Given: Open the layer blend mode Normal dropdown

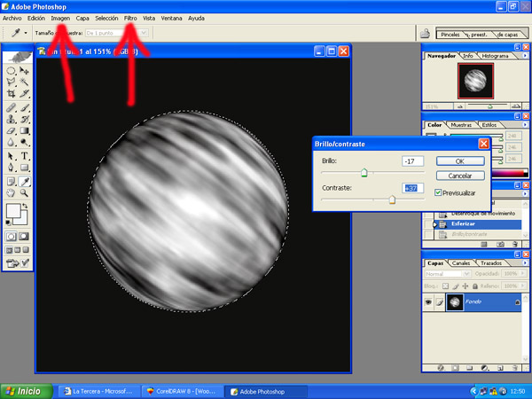Looking at the screenshot, I should point(447,274).
